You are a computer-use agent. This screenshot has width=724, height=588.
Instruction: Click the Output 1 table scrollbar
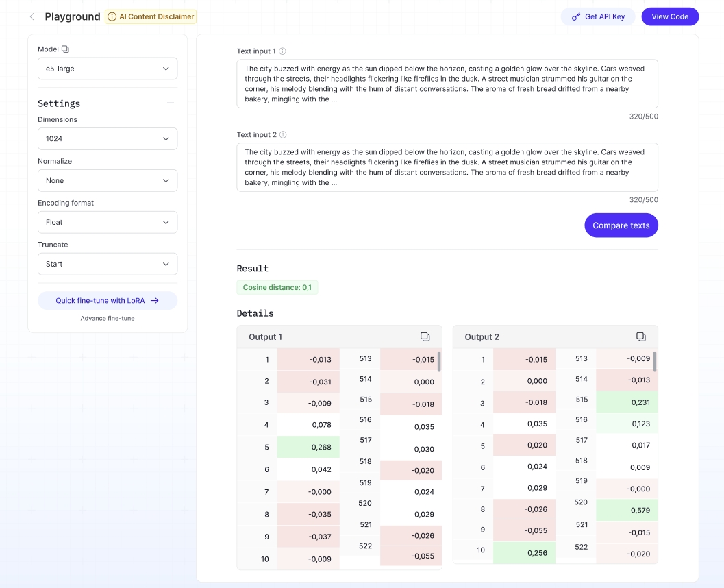pyautogui.click(x=439, y=361)
